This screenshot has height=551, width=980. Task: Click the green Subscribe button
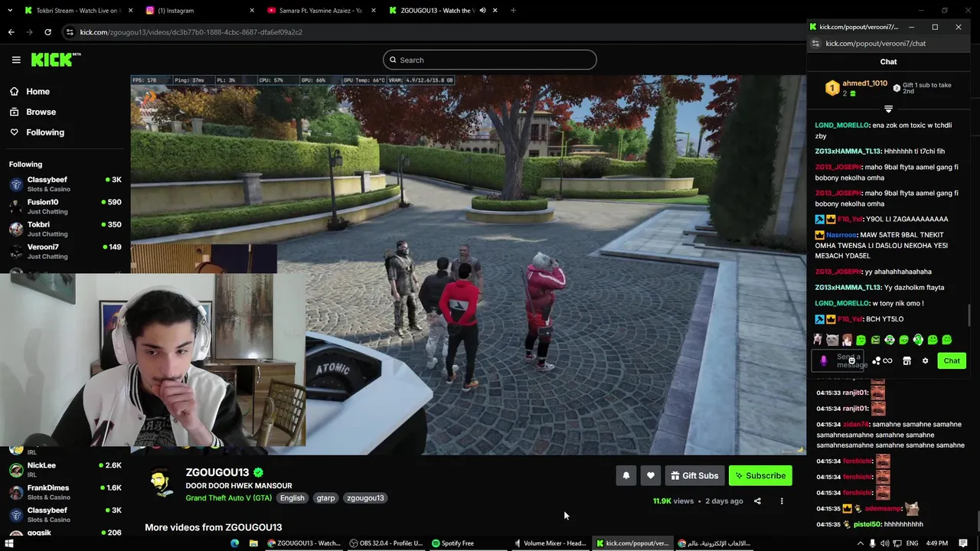760,475
